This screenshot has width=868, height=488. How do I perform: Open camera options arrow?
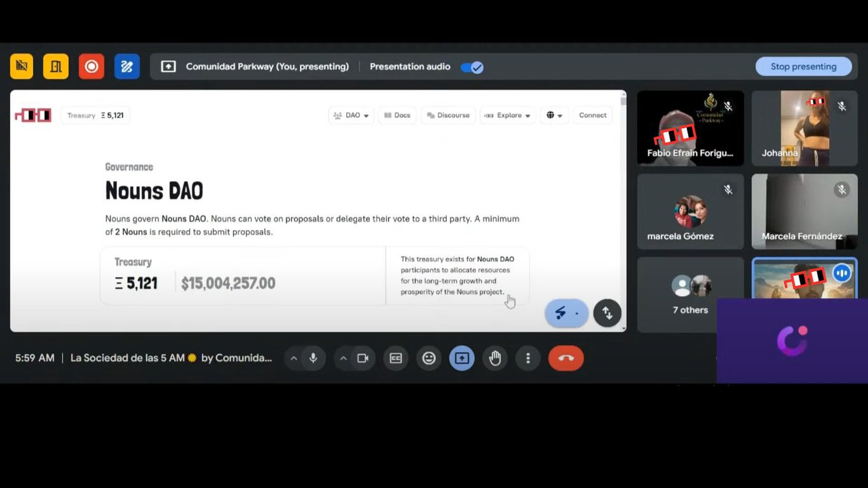(x=343, y=358)
